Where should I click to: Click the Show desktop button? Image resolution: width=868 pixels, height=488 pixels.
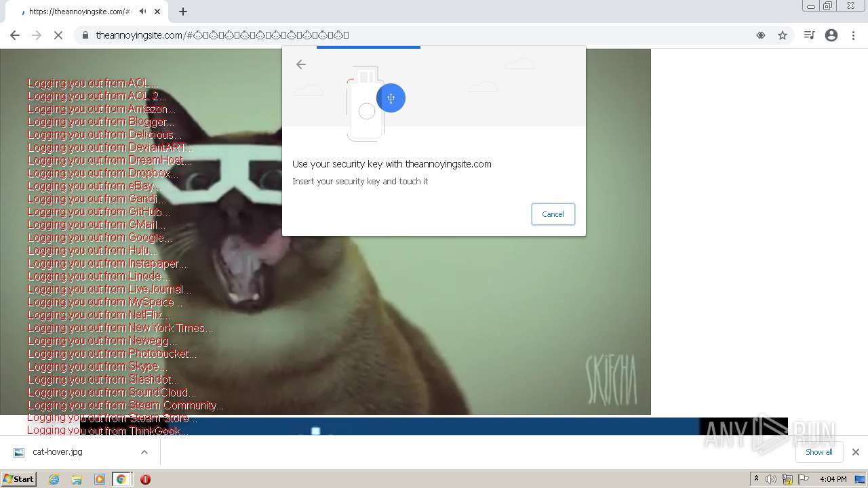[861, 479]
